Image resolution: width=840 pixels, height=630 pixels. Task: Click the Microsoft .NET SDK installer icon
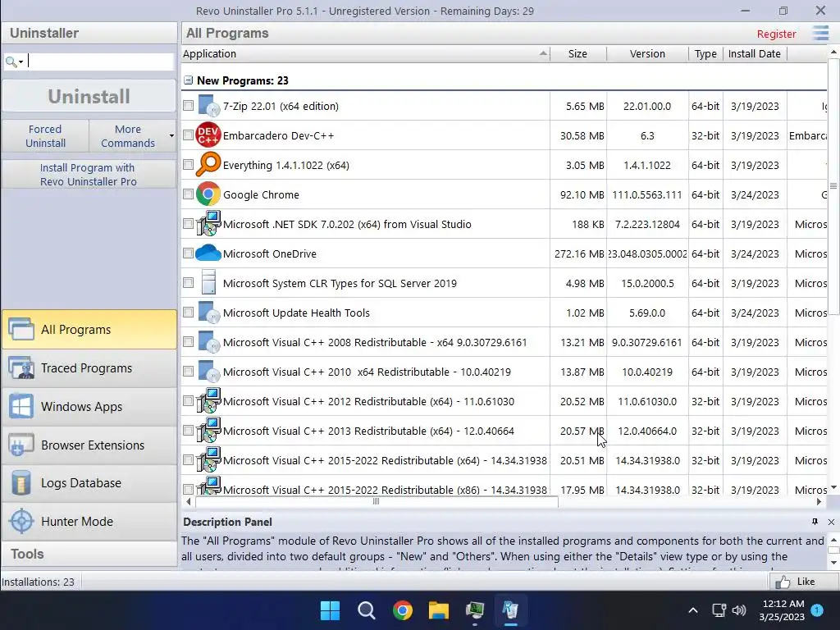208,223
